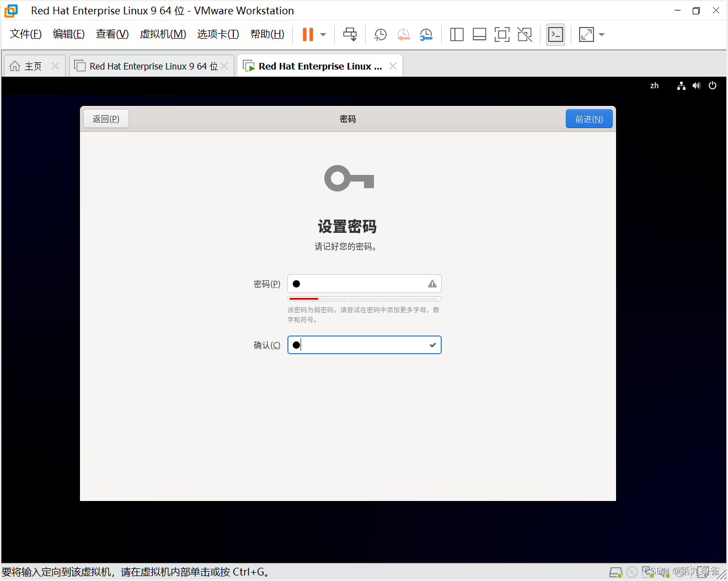Open the zh input language indicator
Screen dimensions: 728x581
(x=654, y=86)
